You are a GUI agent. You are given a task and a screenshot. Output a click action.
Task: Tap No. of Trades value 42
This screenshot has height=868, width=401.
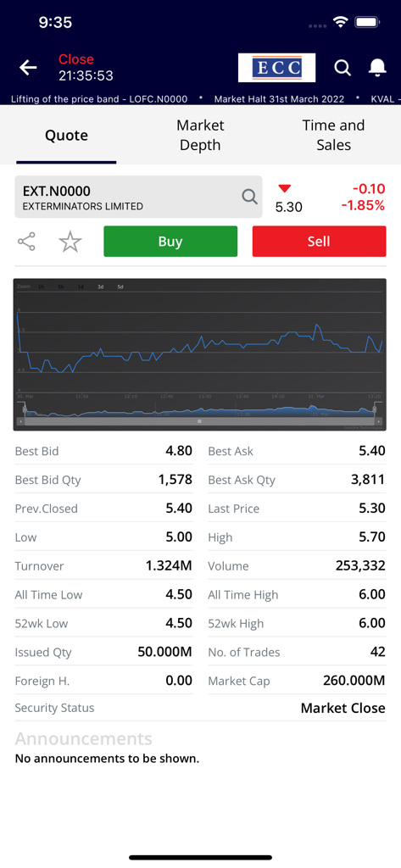click(378, 652)
